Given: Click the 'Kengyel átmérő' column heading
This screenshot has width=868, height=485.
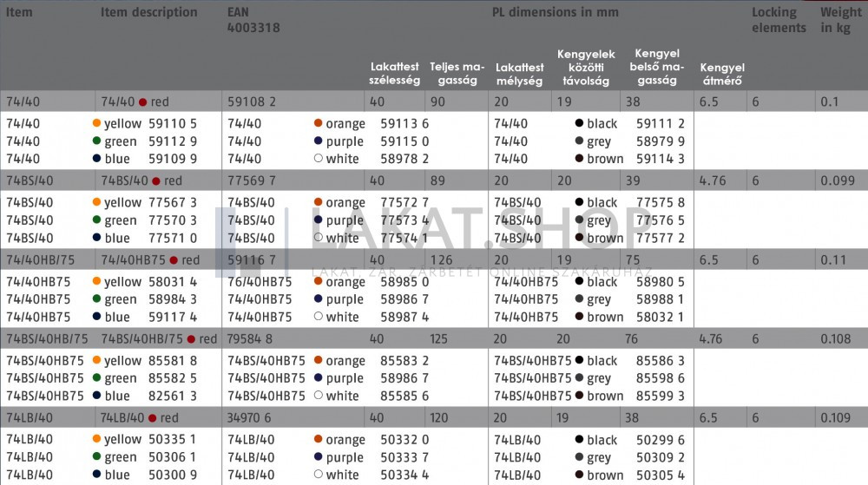Looking at the screenshot, I should 721,74.
